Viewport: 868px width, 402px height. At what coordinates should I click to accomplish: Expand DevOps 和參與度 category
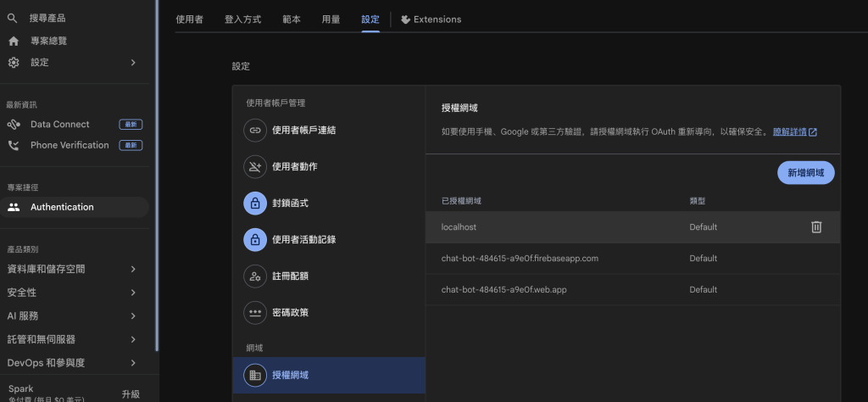click(133, 363)
